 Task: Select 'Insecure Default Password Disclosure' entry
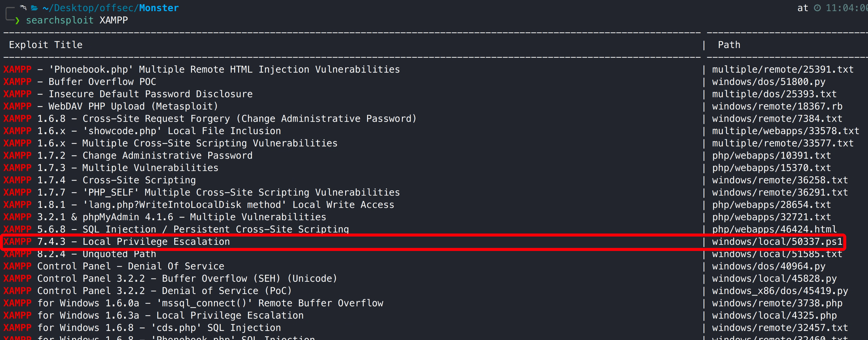point(150,94)
